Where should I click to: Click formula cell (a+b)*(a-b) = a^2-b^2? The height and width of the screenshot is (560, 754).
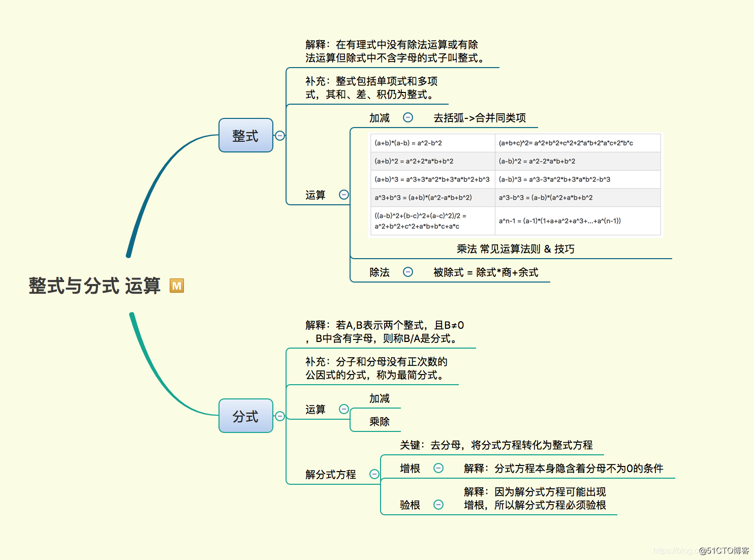tap(433, 143)
